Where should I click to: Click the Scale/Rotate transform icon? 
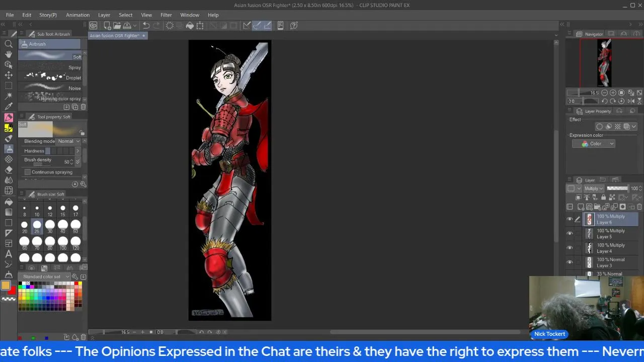coord(200,25)
